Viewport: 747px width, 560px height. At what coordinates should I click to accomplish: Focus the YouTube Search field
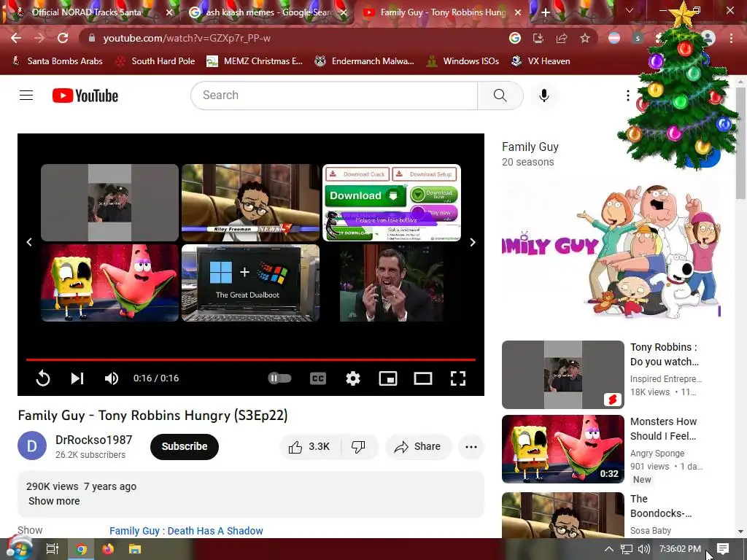[334, 96]
